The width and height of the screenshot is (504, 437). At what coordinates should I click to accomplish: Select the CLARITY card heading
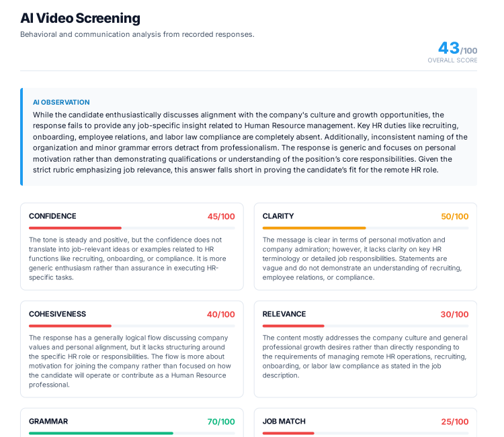coord(278,216)
